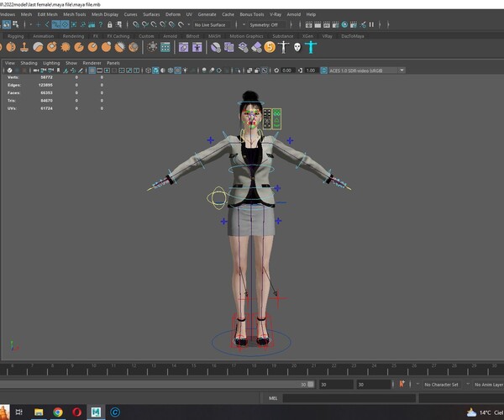Viewport: 504px width, 420px height.
Task: Open the FX Caching shelf tab
Action: (118, 36)
